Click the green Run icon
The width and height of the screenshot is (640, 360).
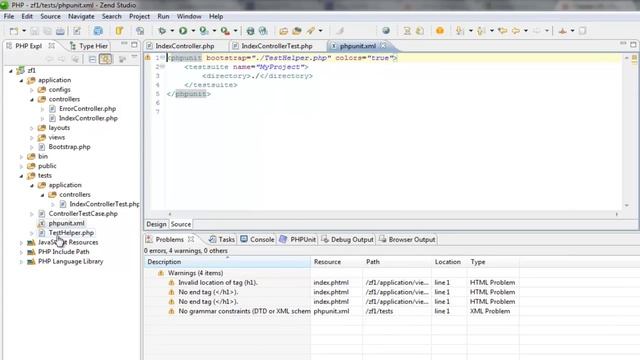click(x=183, y=31)
